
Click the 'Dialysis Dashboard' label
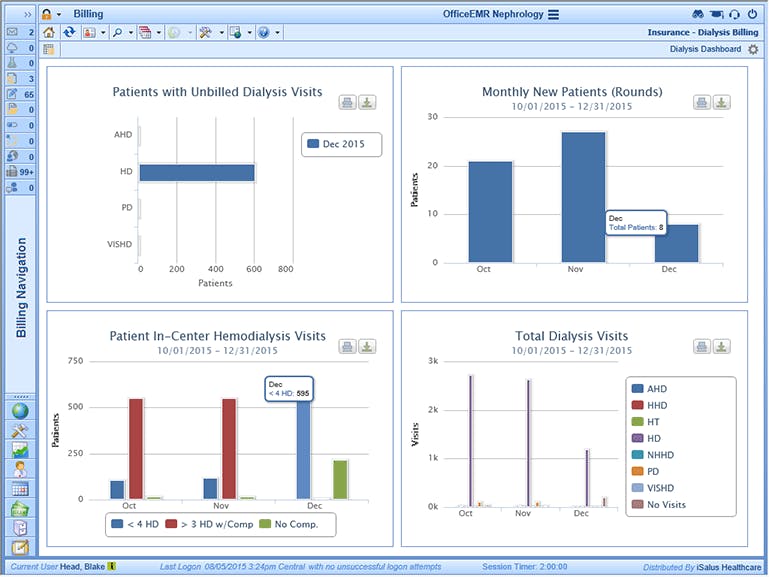[705, 49]
